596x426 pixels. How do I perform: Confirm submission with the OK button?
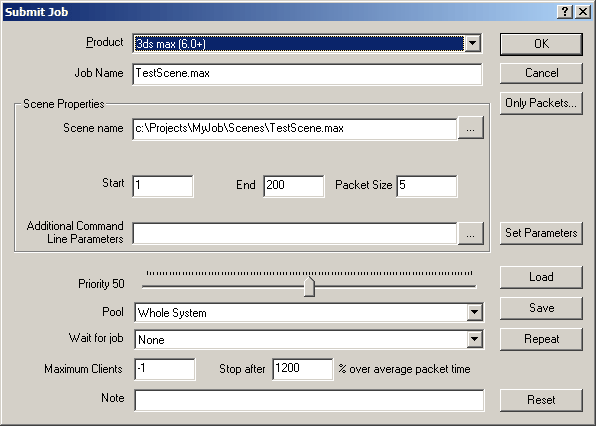[541, 44]
